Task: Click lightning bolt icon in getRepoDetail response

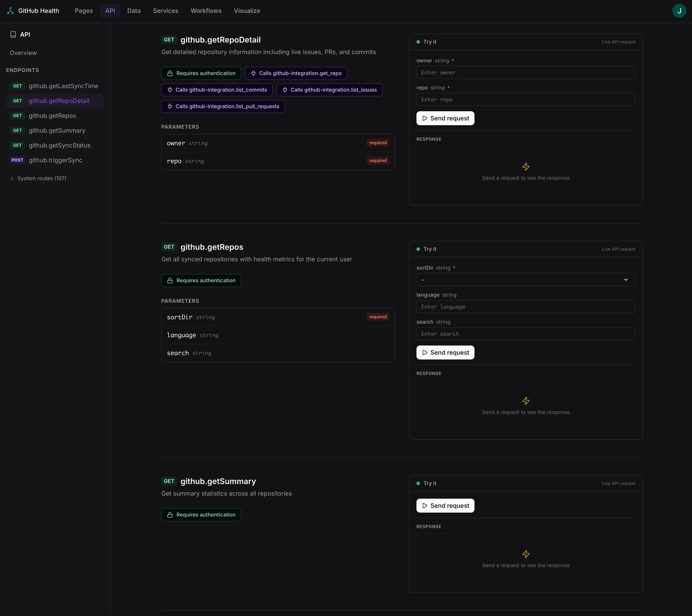Action: [x=526, y=166]
